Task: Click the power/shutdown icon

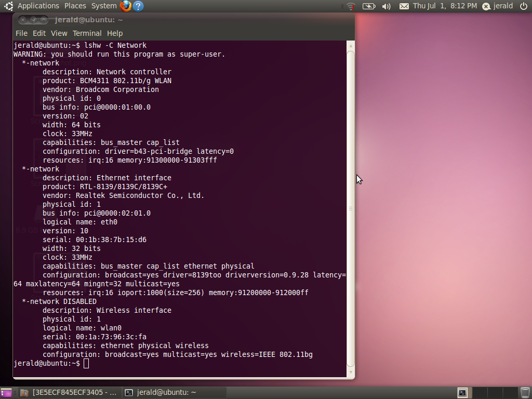Action: click(x=523, y=6)
